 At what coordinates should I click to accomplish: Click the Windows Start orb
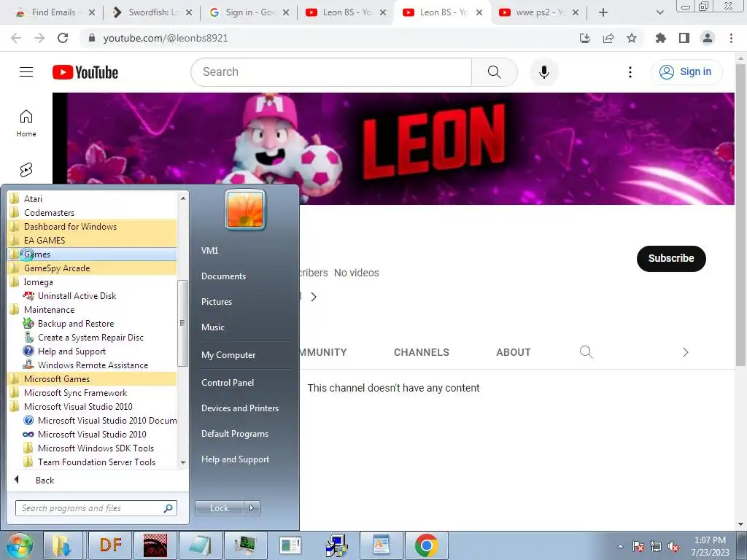pos(19,545)
